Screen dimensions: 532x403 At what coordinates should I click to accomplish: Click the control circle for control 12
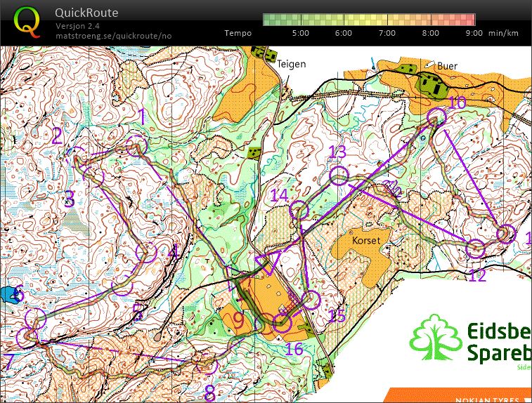pos(475,249)
